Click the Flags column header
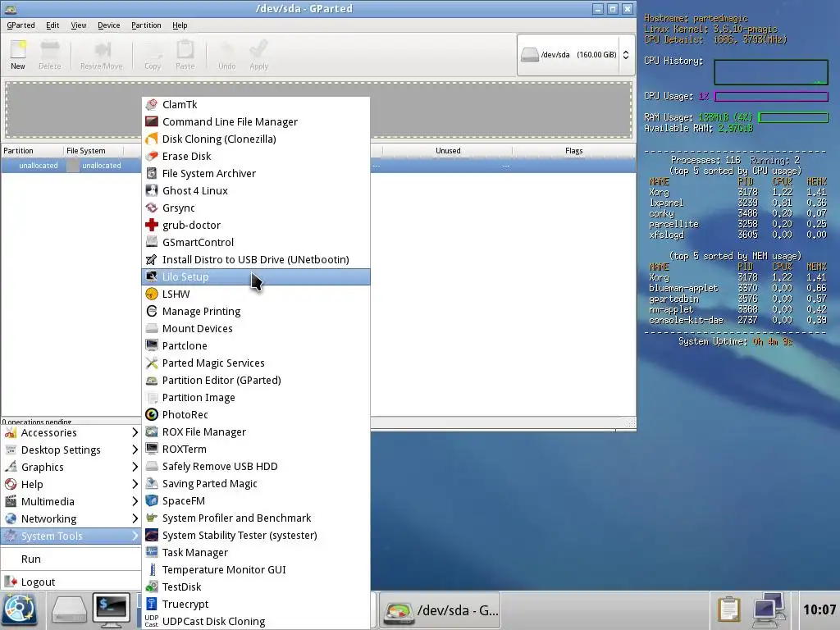 (x=573, y=151)
